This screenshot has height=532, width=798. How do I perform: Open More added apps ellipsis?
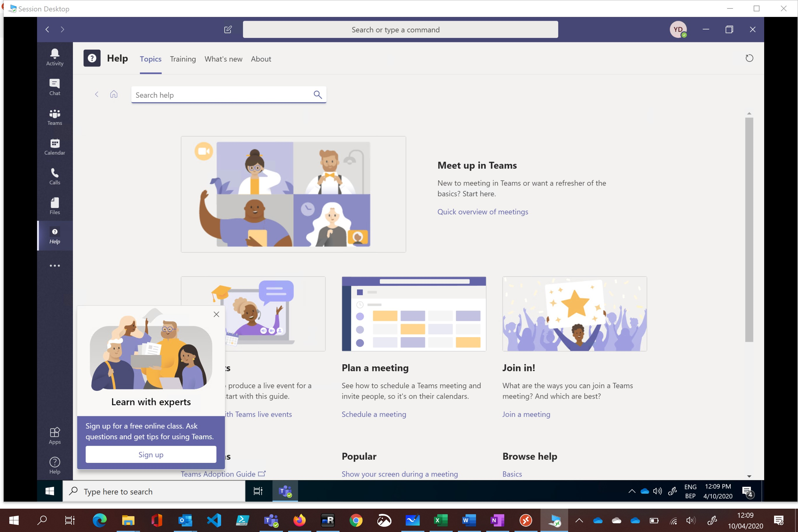[x=55, y=266]
